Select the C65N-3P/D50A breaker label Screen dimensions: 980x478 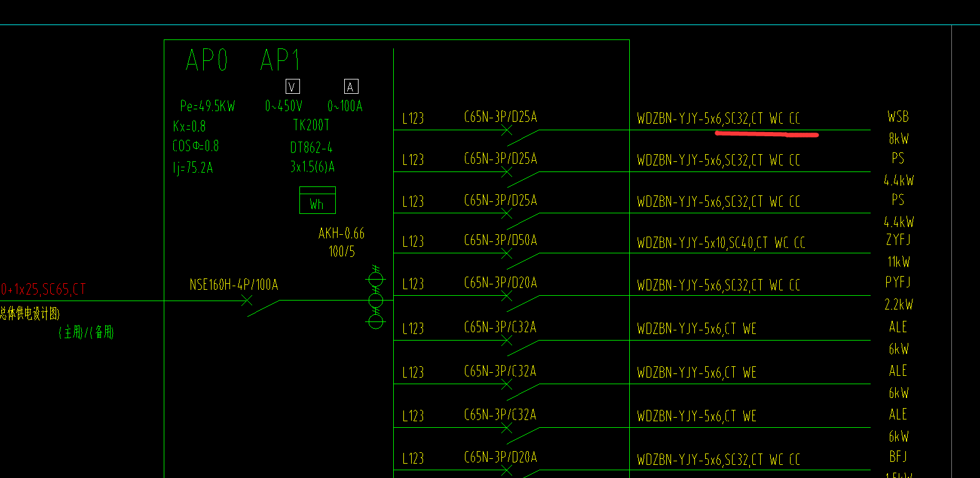pyautogui.click(x=501, y=240)
